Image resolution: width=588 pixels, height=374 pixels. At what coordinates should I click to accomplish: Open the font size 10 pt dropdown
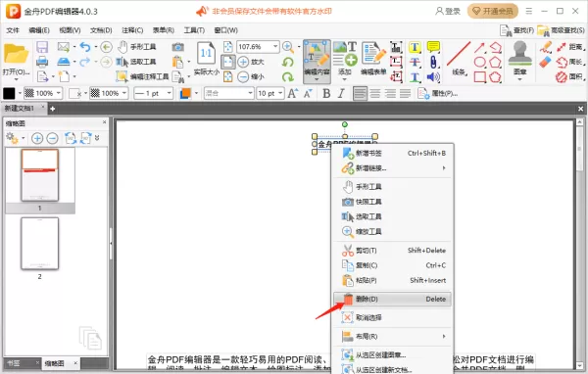pos(280,93)
